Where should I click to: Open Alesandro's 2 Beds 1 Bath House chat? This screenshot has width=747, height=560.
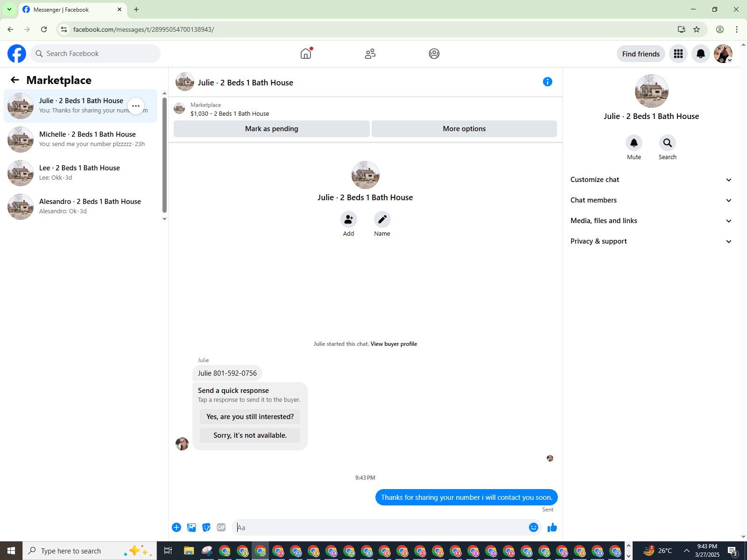pos(81,207)
